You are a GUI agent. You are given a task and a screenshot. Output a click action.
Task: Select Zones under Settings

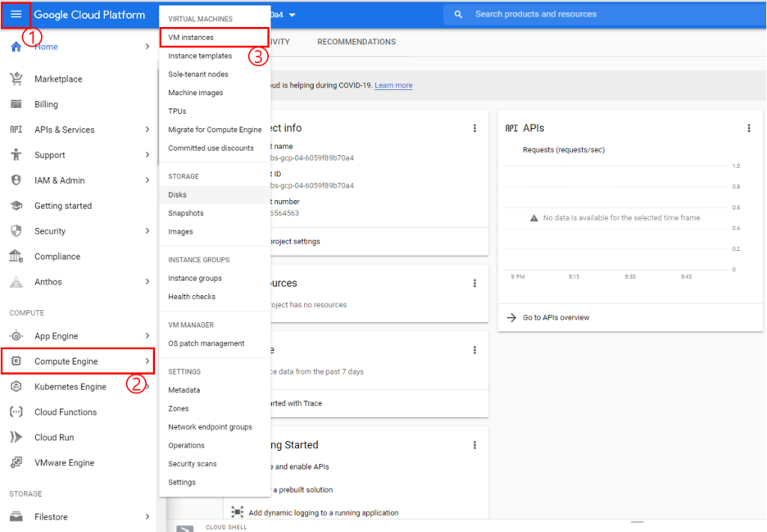click(x=179, y=409)
